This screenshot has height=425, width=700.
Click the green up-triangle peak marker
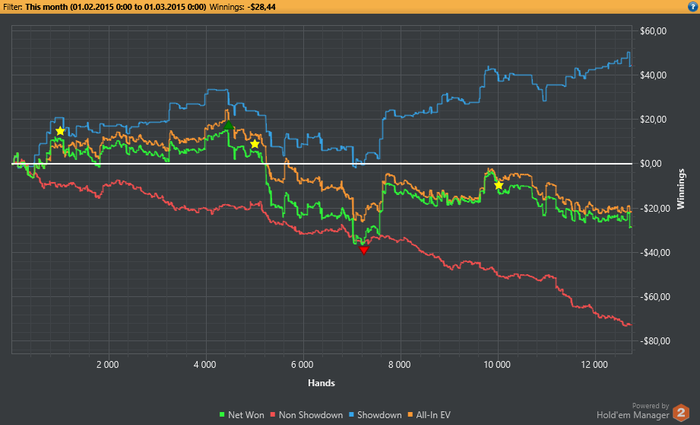228,125
